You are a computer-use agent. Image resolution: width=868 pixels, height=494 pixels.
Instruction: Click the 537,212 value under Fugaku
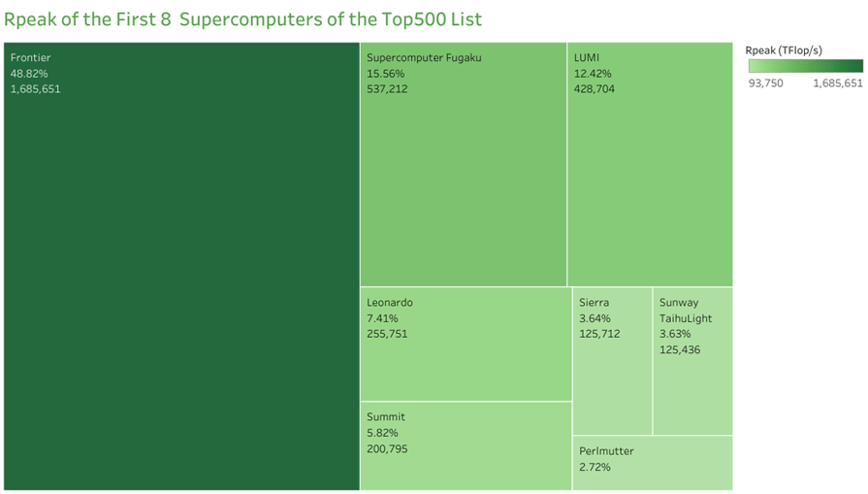pyautogui.click(x=388, y=89)
